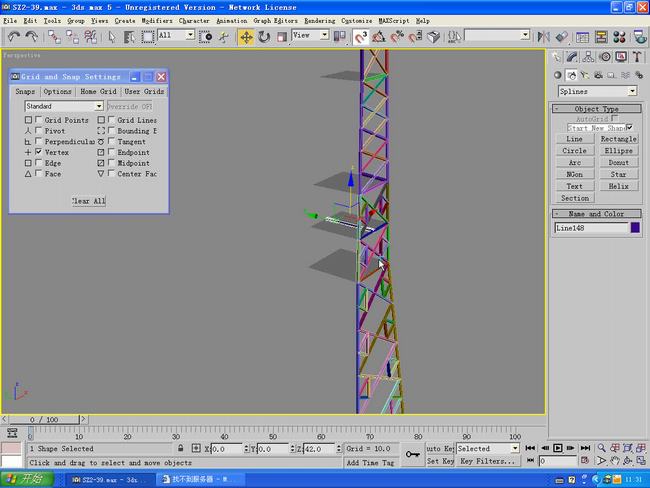Image resolution: width=650 pixels, height=488 pixels.
Task: Click the Mirror Selected Objects icon
Action: [543, 37]
